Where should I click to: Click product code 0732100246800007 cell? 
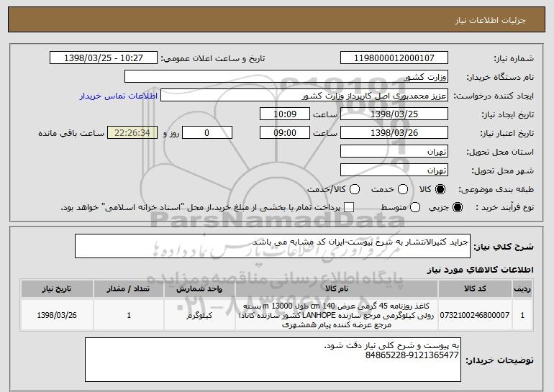[475, 315]
